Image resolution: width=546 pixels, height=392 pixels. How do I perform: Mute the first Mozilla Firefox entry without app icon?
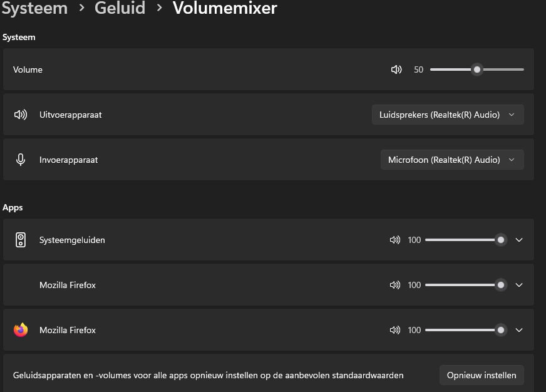tap(394, 285)
